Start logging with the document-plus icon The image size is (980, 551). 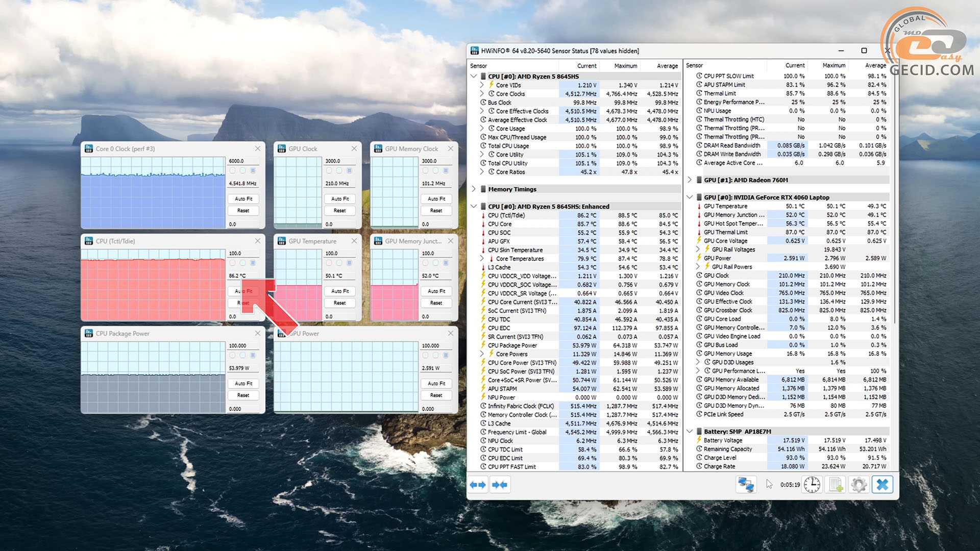tap(836, 485)
